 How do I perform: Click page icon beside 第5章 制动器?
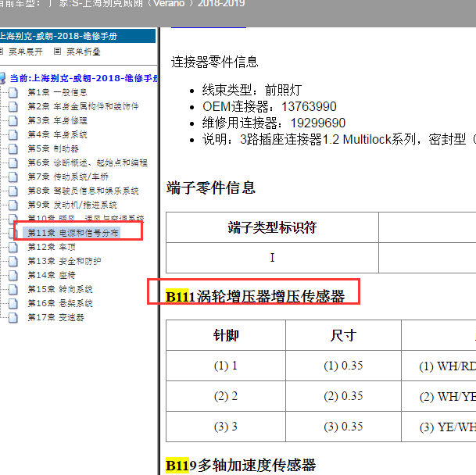[x=13, y=148]
